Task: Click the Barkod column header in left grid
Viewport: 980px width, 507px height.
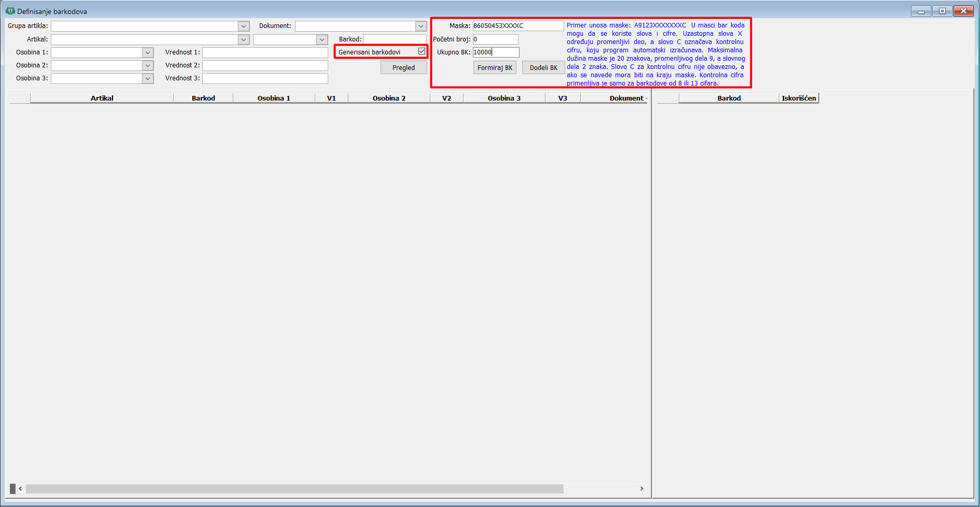Action: (x=203, y=98)
